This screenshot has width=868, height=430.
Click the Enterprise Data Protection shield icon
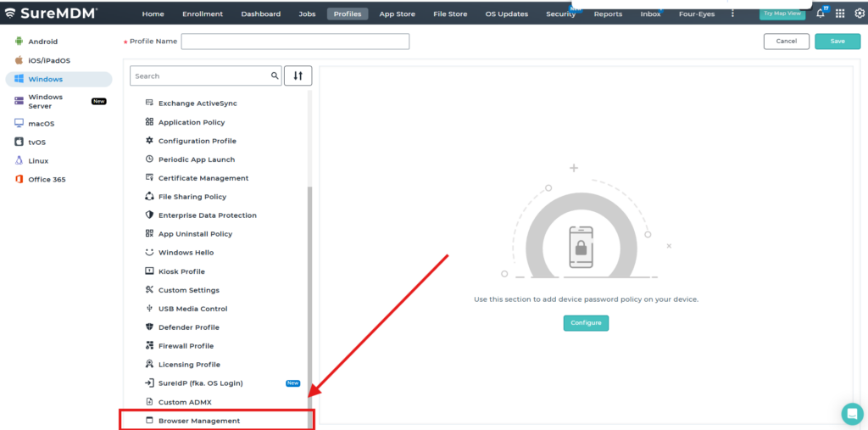click(x=149, y=215)
